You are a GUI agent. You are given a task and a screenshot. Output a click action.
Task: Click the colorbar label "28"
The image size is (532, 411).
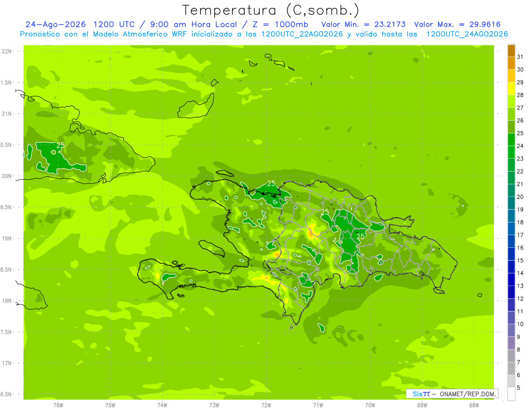point(520,95)
